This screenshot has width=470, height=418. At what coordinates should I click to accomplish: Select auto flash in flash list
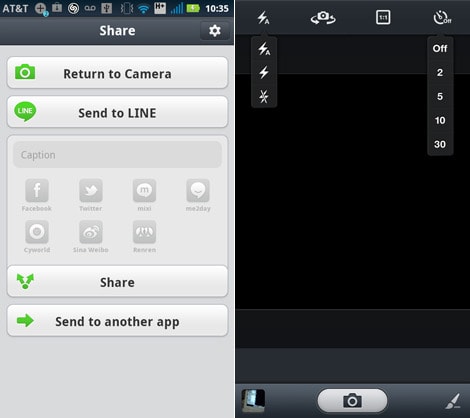click(x=264, y=49)
